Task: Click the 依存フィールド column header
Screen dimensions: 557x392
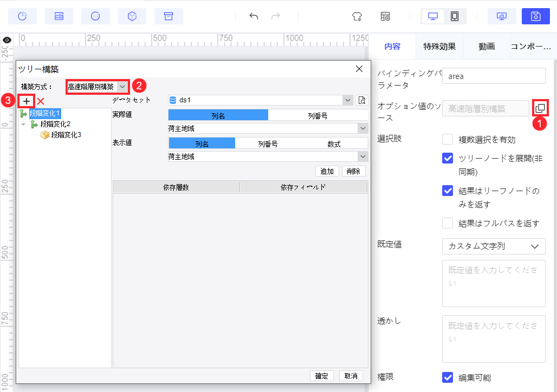Action: (x=303, y=187)
